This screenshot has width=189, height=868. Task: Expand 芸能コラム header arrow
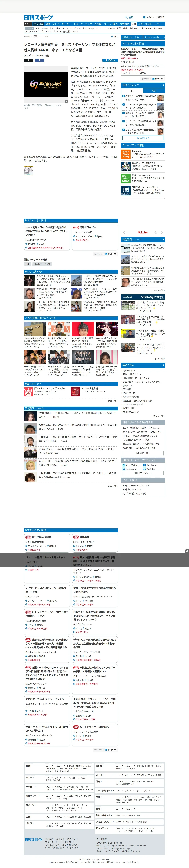pos(164,365)
